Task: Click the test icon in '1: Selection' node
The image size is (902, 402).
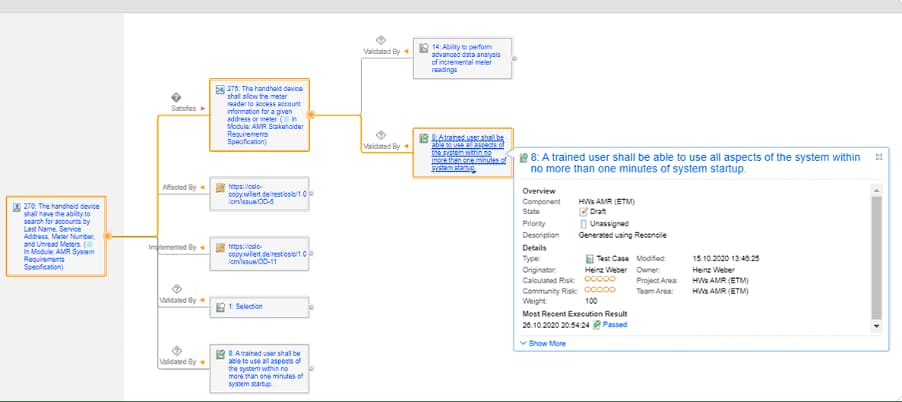Action: pos(220,308)
